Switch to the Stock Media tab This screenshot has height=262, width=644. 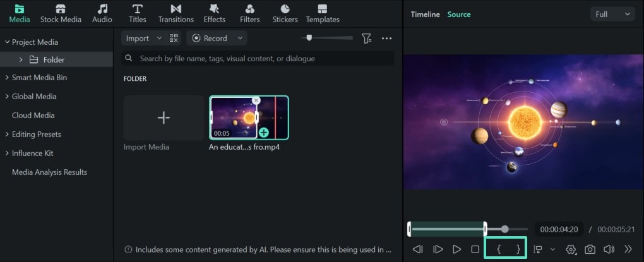61,13
